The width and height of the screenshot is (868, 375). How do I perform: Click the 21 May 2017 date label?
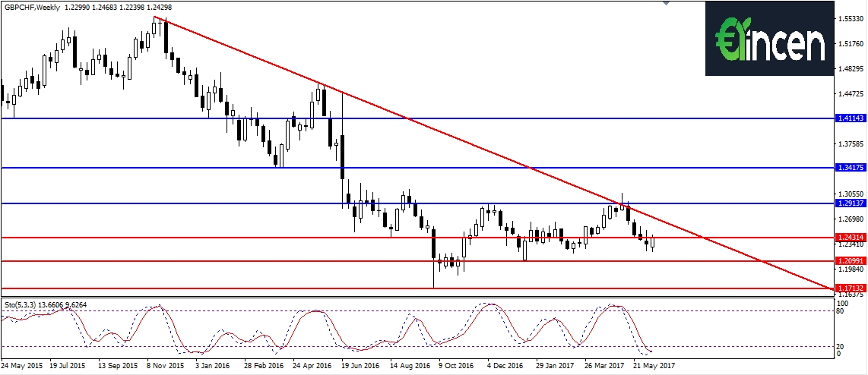(x=654, y=366)
